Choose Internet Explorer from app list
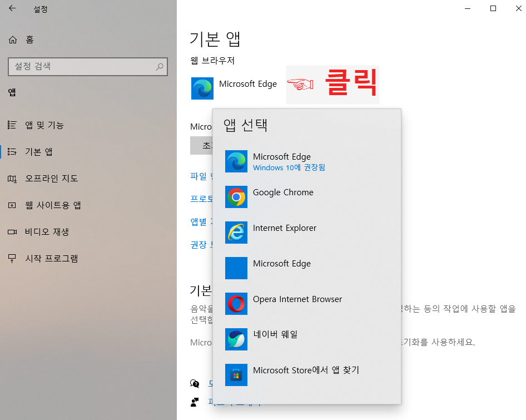This screenshot has height=420, width=526. point(285,228)
